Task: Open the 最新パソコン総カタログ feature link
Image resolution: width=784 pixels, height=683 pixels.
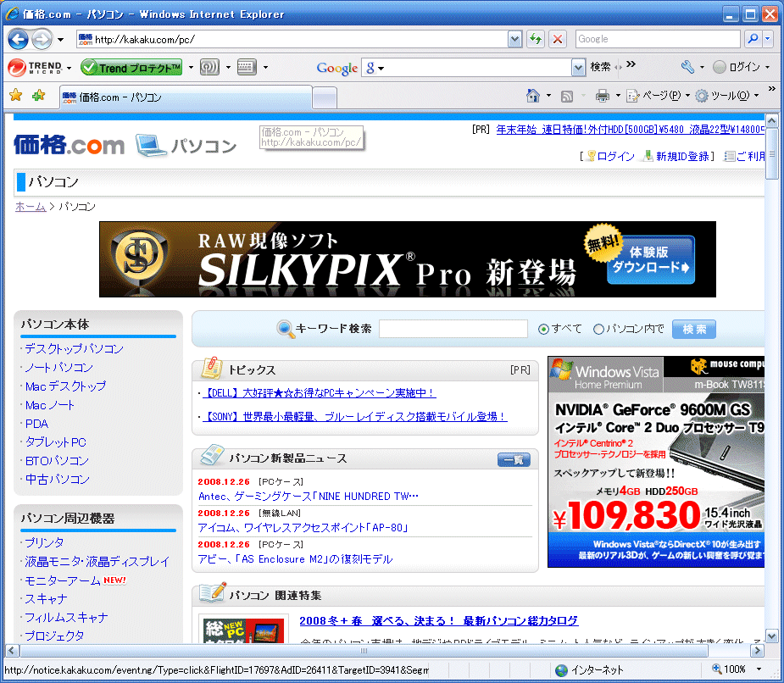Action: 438,620
